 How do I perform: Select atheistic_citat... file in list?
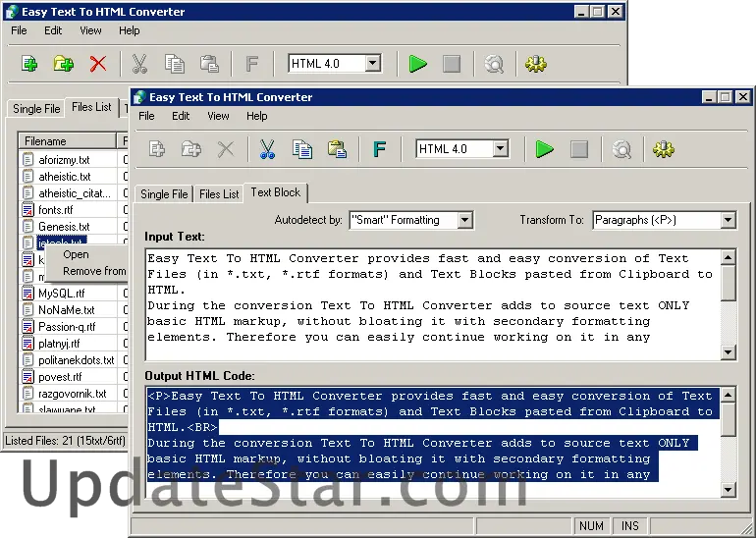click(75, 193)
